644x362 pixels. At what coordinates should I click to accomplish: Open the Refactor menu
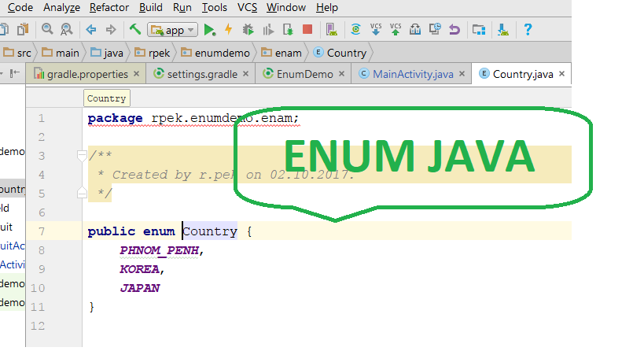[x=109, y=7]
